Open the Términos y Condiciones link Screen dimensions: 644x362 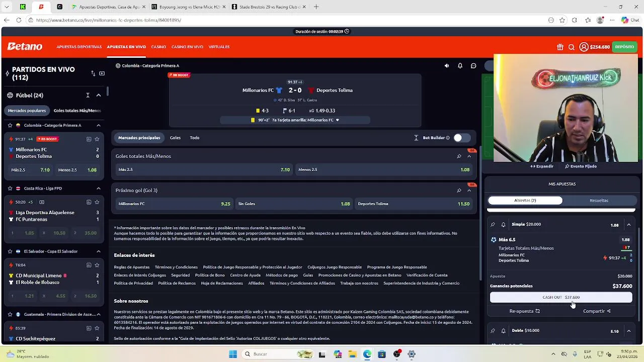pyautogui.click(x=176, y=267)
